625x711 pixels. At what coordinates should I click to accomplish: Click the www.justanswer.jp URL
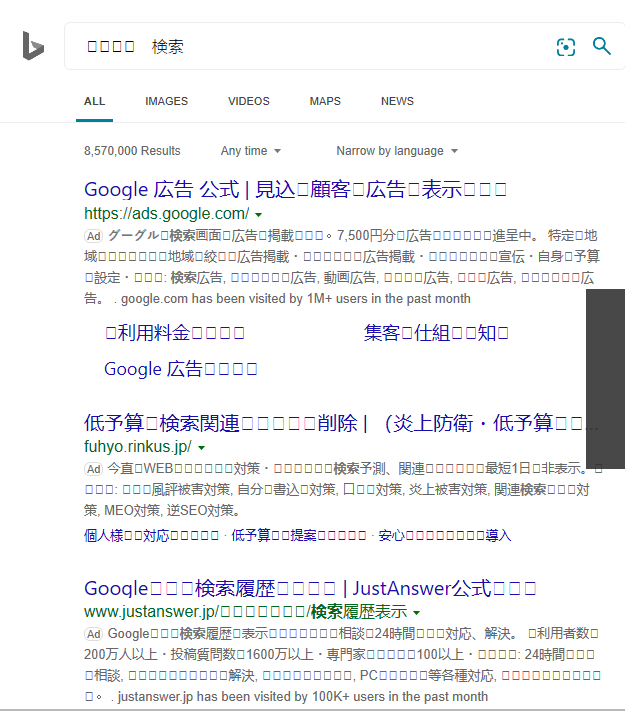point(245,612)
